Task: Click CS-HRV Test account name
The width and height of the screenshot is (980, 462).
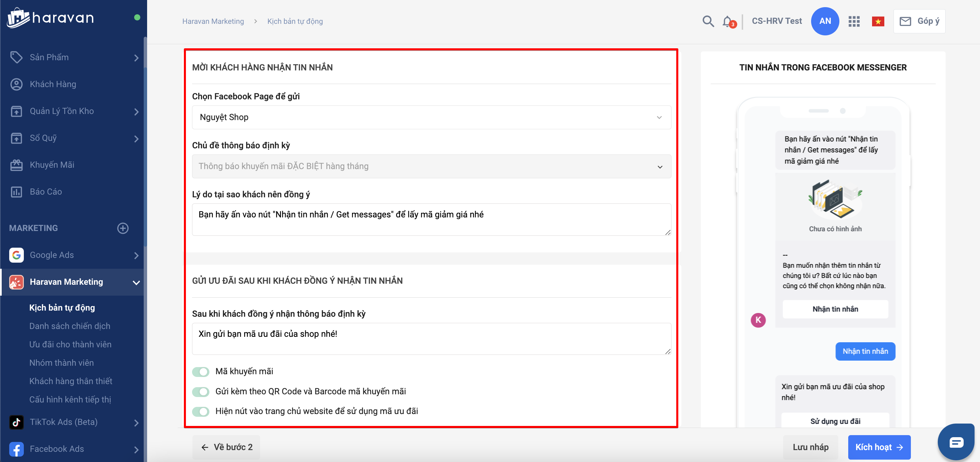Action: [x=776, y=21]
